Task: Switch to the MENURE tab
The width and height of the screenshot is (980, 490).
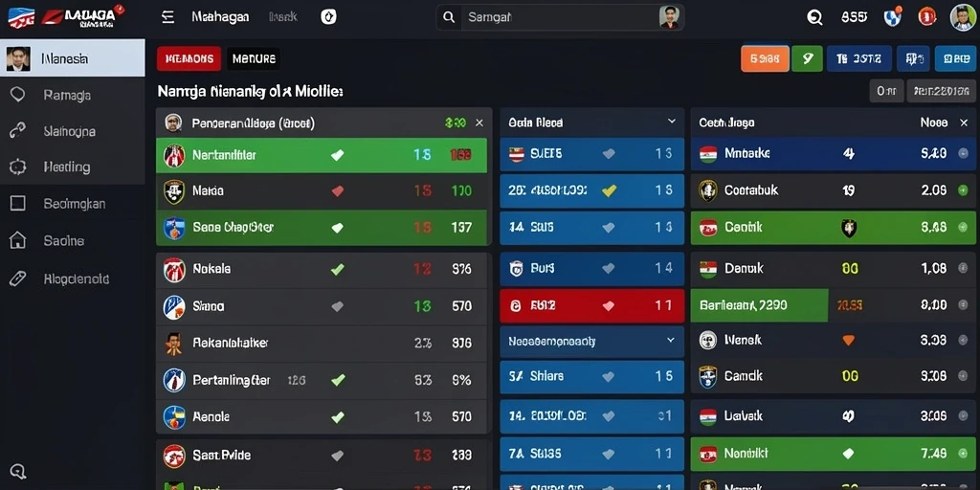Action: pos(253,58)
